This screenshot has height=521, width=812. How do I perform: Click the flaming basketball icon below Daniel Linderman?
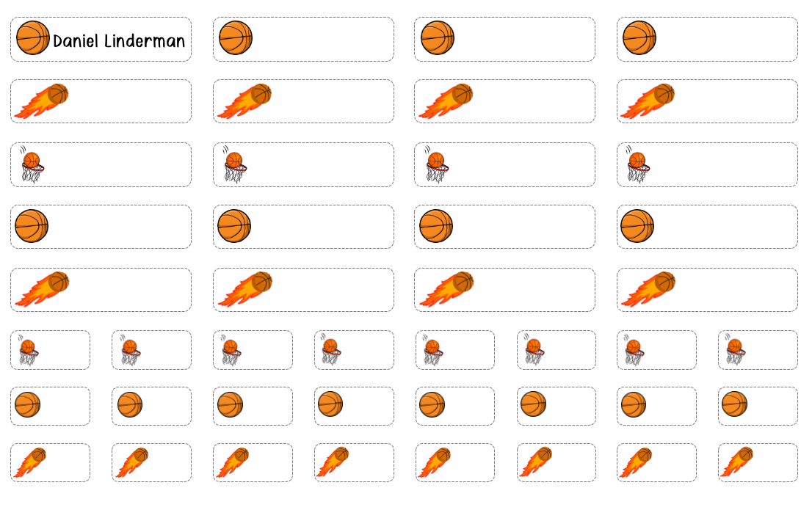42,101
